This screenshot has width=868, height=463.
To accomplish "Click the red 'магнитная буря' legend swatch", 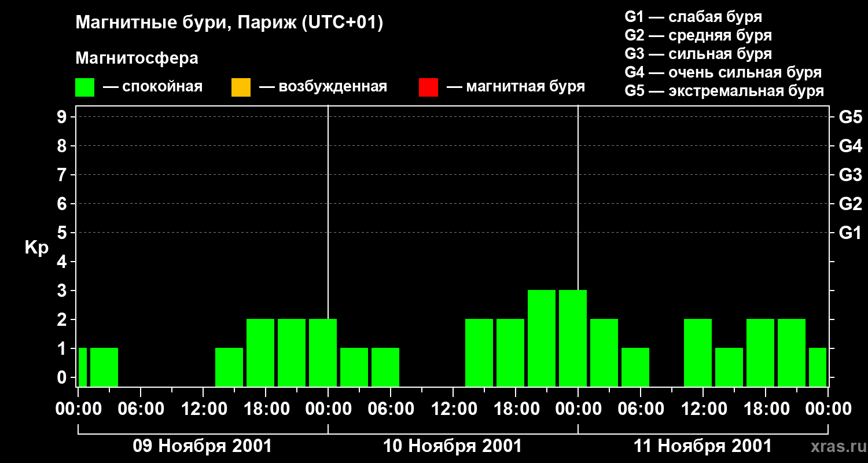I will [428, 87].
